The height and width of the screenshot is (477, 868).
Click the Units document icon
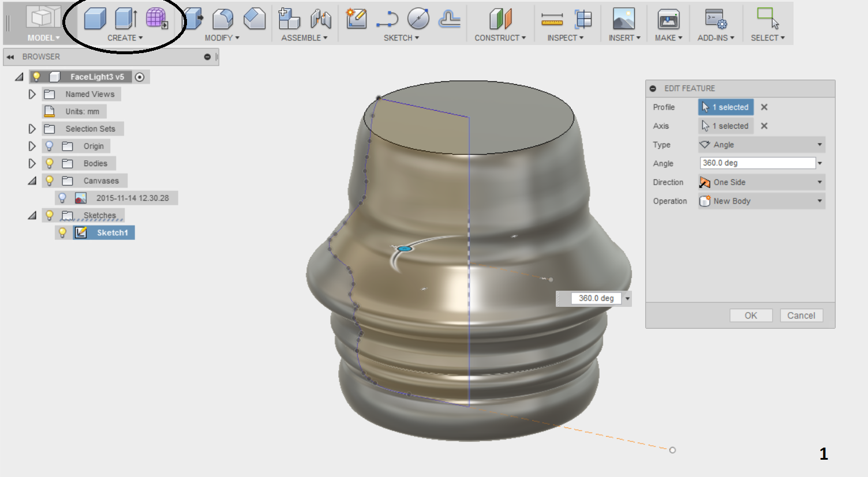coord(50,111)
